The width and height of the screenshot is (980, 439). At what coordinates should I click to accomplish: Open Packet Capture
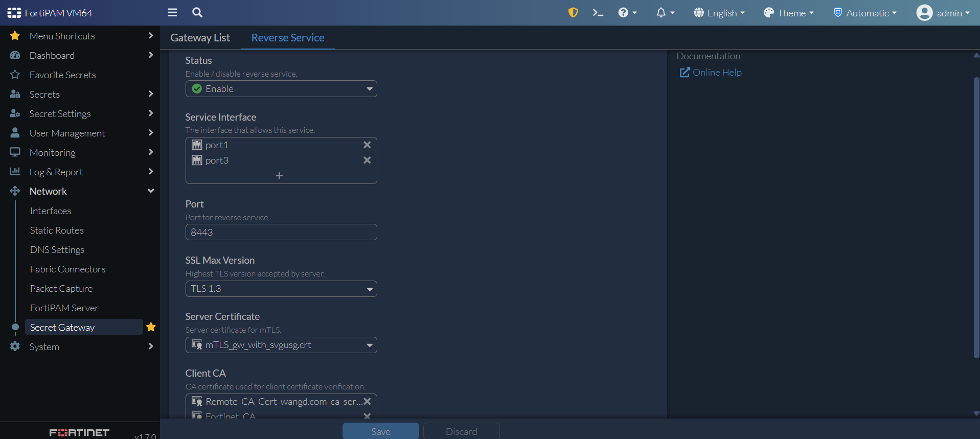pyautogui.click(x=61, y=289)
